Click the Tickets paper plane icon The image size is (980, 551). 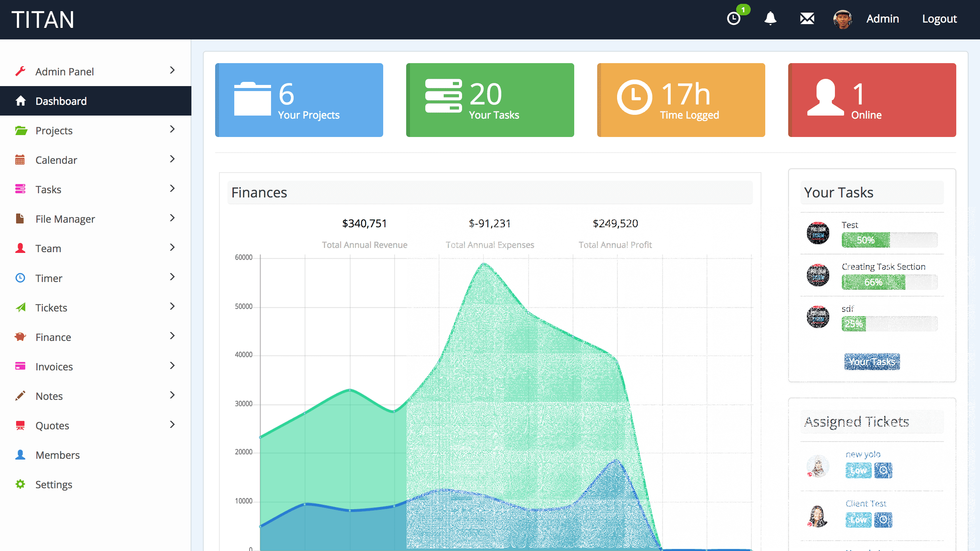20,307
